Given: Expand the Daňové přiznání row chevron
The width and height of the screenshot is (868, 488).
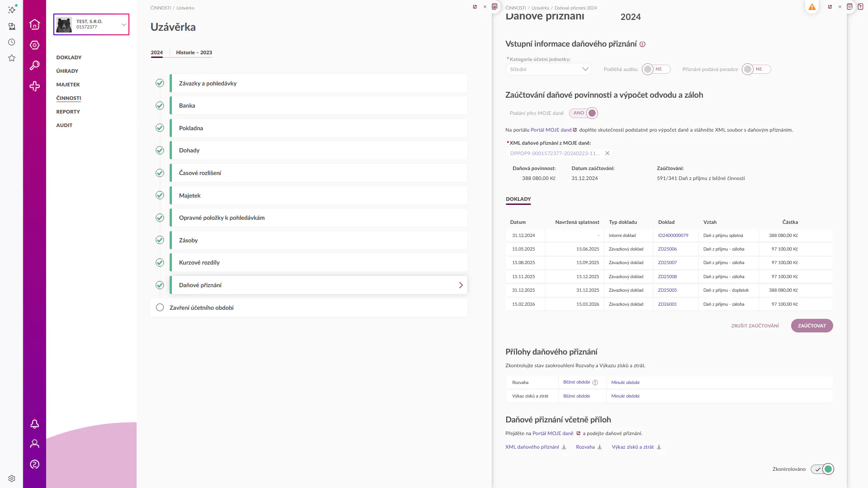Looking at the screenshot, I should (460, 285).
